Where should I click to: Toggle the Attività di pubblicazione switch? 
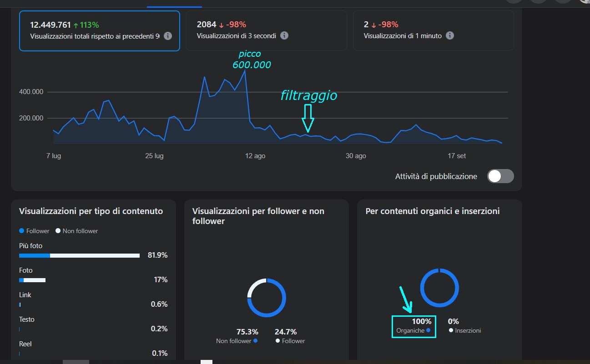(500, 176)
